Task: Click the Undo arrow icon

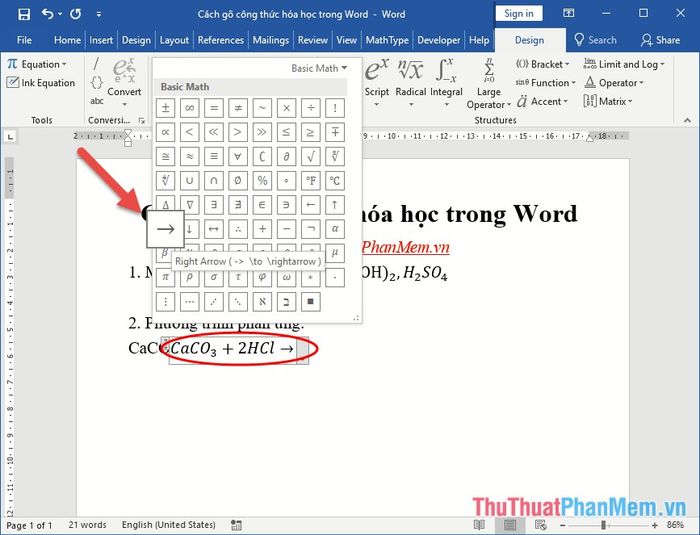Action: 47,14
